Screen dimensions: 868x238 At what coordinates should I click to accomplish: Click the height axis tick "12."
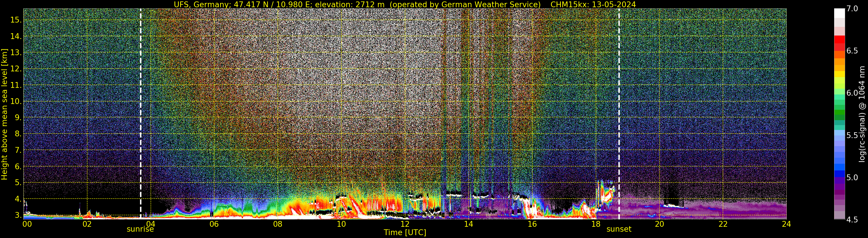(16, 69)
